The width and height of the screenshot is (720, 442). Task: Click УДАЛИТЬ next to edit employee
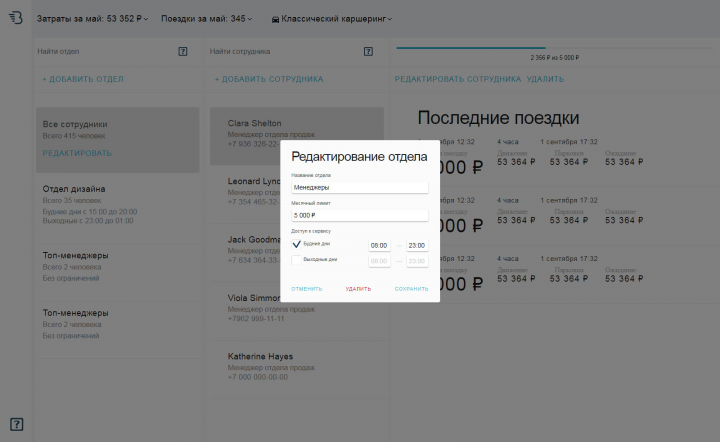(x=545, y=79)
